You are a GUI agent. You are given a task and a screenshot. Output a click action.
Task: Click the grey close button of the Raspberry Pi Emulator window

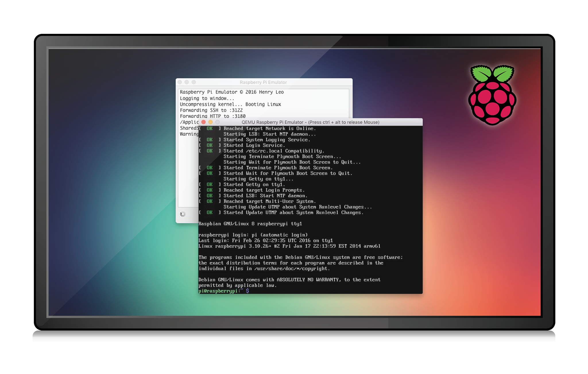[180, 82]
